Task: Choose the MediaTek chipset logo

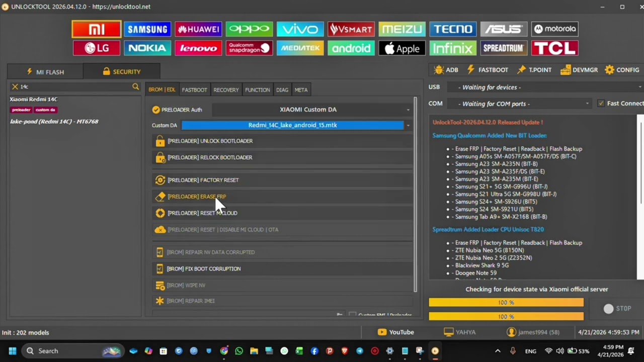Action: [x=300, y=48]
